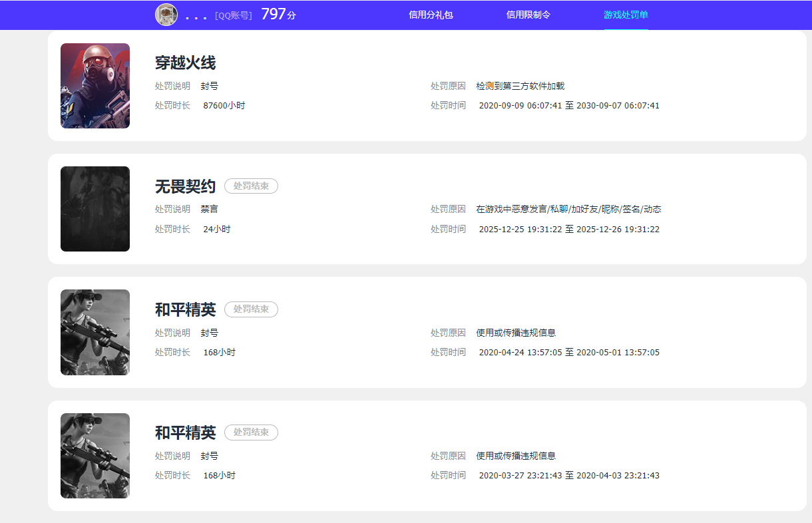Click the 穿越火线 game title
812x523 pixels.
pyautogui.click(x=184, y=62)
